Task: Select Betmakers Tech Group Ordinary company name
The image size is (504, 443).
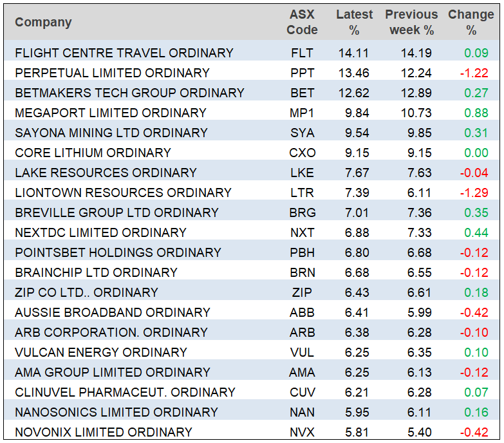Action: pos(129,93)
